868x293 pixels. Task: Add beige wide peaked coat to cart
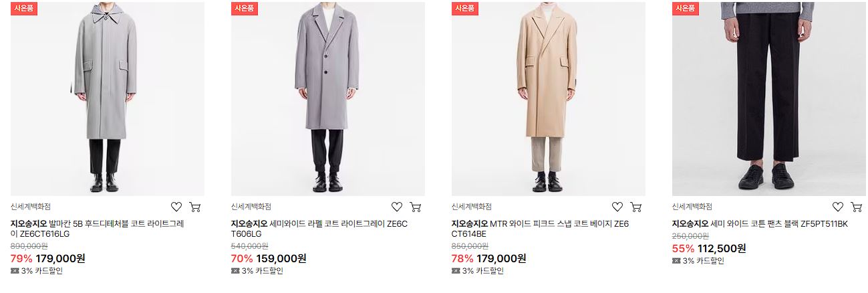pos(636,207)
